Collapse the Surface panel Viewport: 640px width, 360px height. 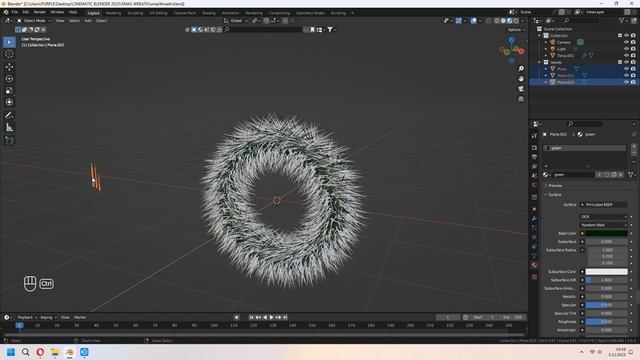tap(554, 195)
